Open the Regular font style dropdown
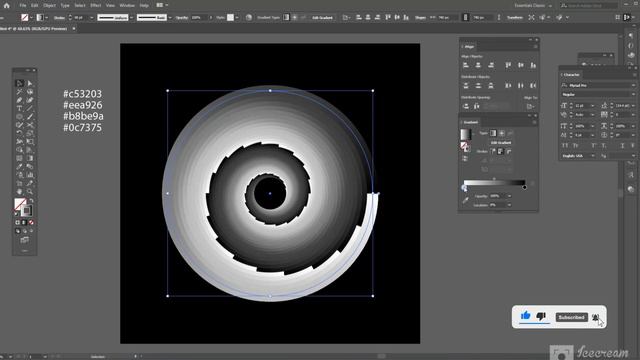 coord(633,95)
